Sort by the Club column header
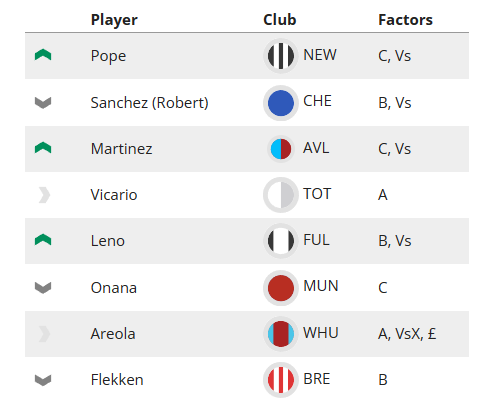The image size is (483, 407). tap(280, 20)
